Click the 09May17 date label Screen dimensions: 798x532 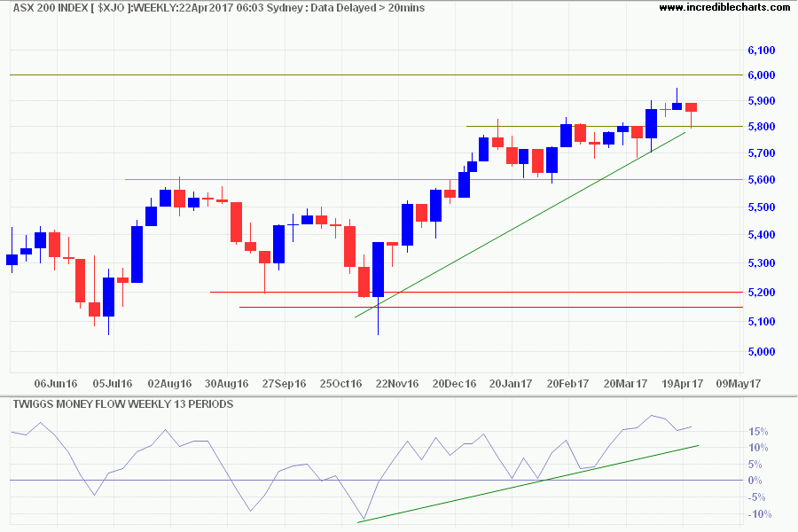point(739,383)
